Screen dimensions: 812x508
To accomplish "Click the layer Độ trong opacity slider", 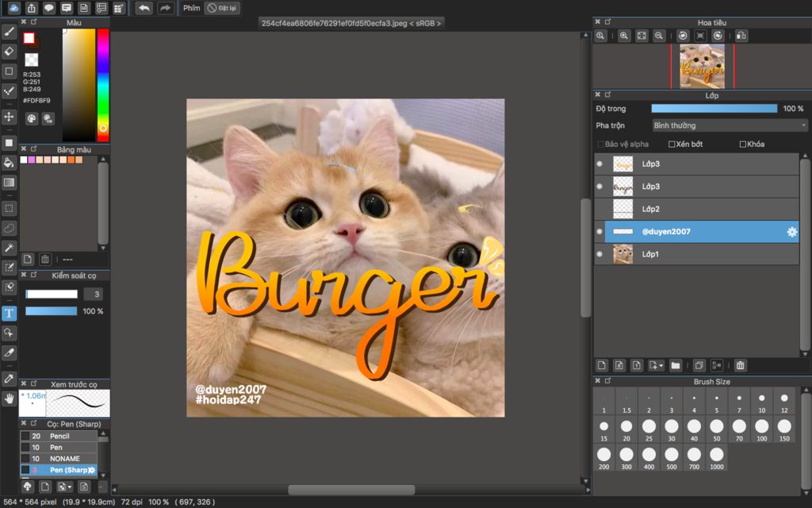I will [x=714, y=108].
